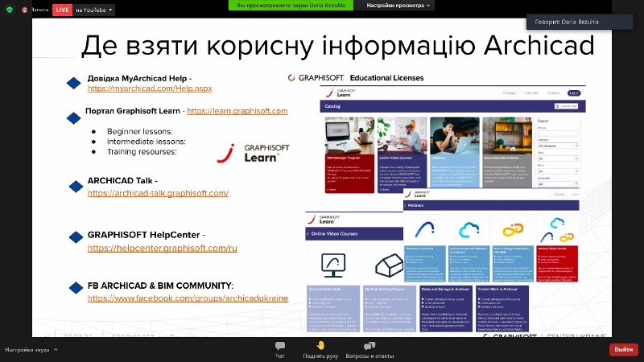644x362 pixels.
Task: Open the helpcenter.graphisoft.com/ru link
Action: (x=163, y=248)
